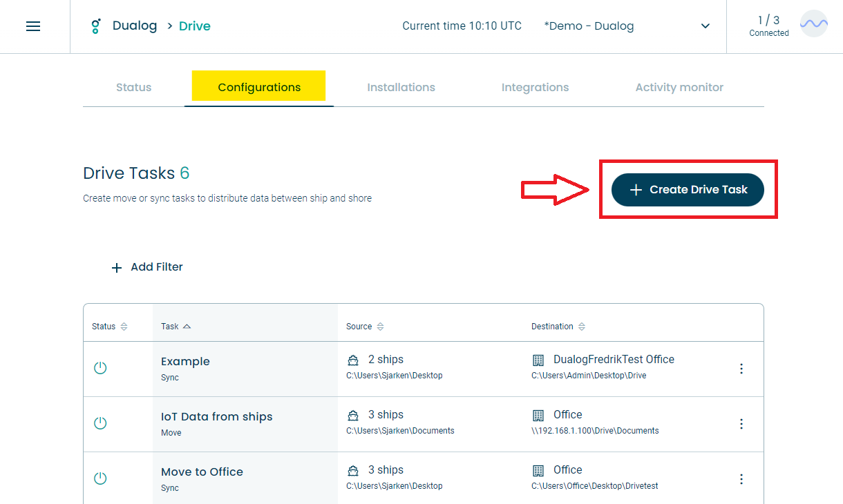This screenshot has height=504, width=843.
Task: Open three-dot menu for IoT Data from ships
Action: click(741, 424)
